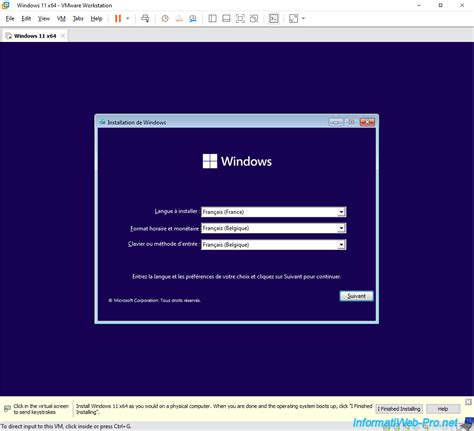Screen dimensions: 474x431
Task: Expand the power options dropdown arrow
Action: [128, 19]
